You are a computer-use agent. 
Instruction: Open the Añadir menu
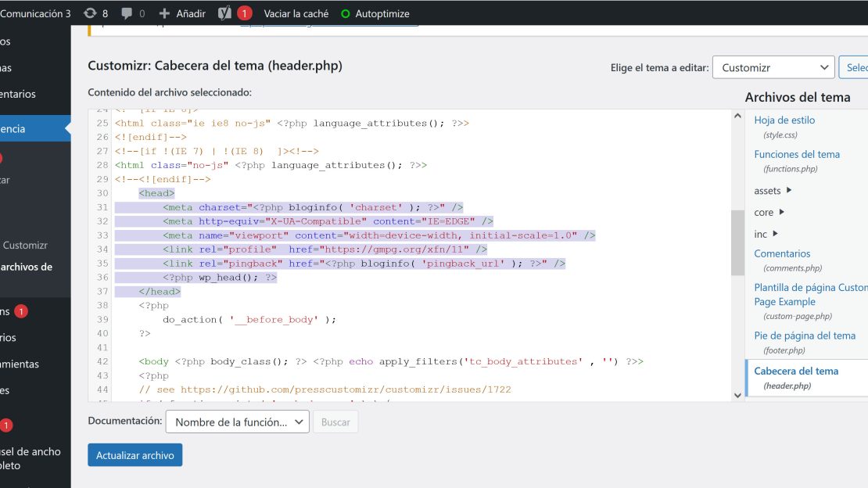tap(182, 14)
